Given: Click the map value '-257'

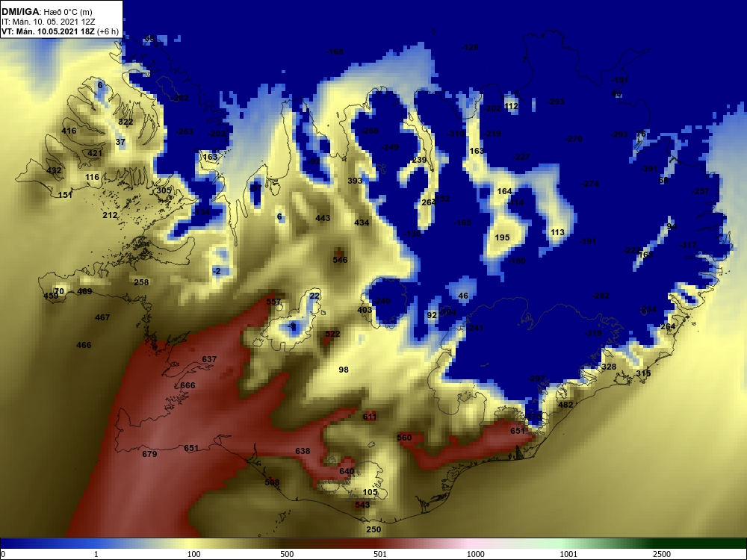Looking at the screenshot, I should [701, 191].
